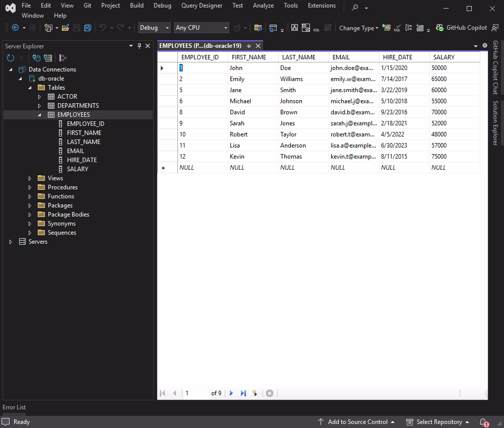Collapse the EMPLOYEES table node

coord(39,114)
